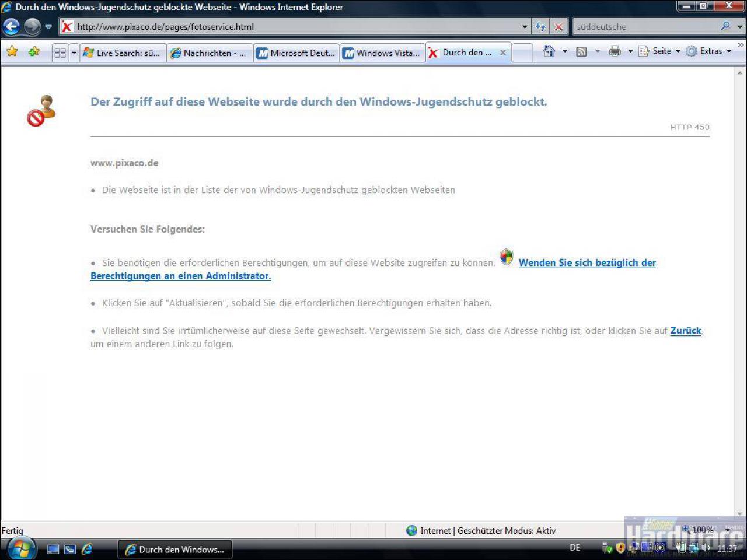
Task: Open the Seite menu
Action: click(659, 51)
